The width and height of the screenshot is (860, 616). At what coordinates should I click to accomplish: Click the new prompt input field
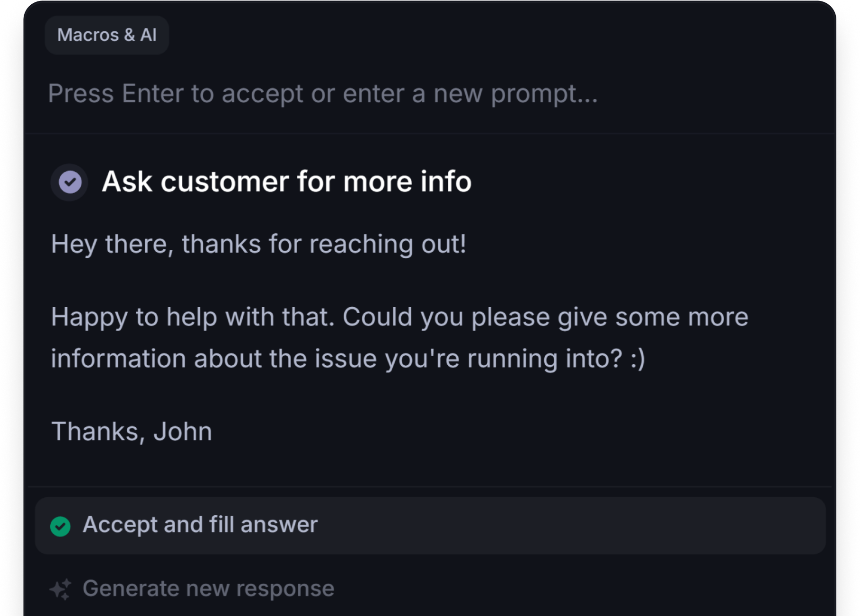pyautogui.click(x=324, y=94)
